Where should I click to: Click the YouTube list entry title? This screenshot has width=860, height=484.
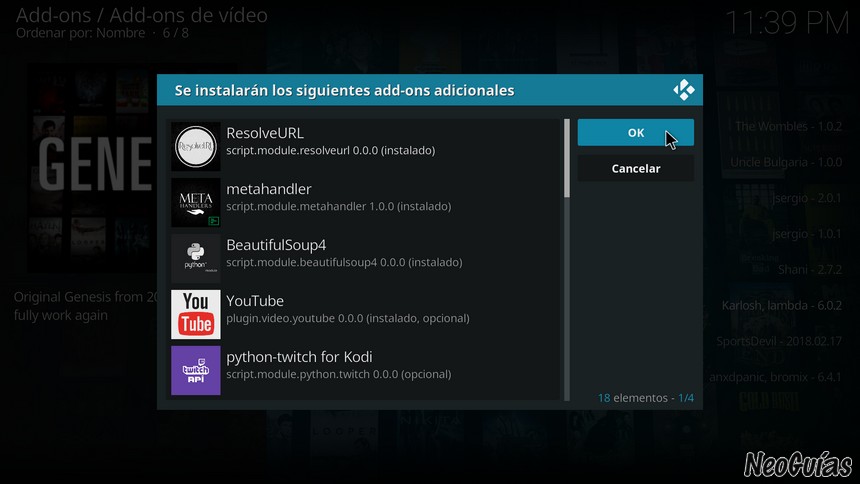point(255,301)
